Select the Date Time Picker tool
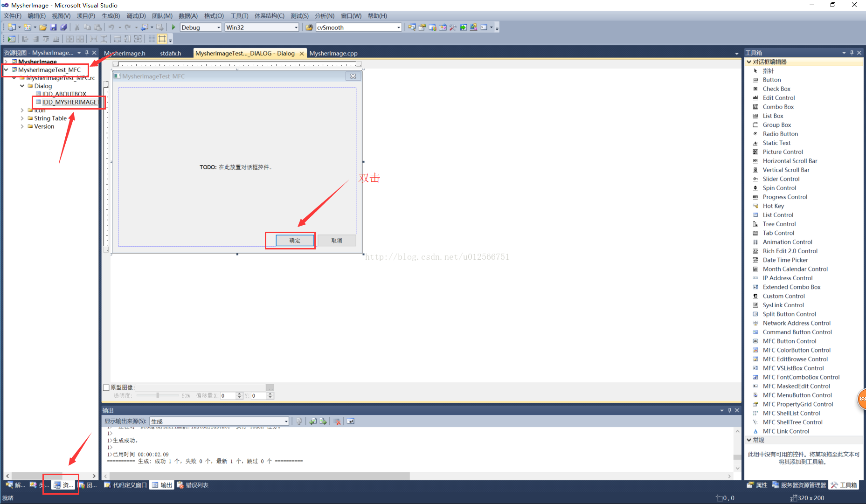Viewport: 866px width, 504px height. pos(785,260)
